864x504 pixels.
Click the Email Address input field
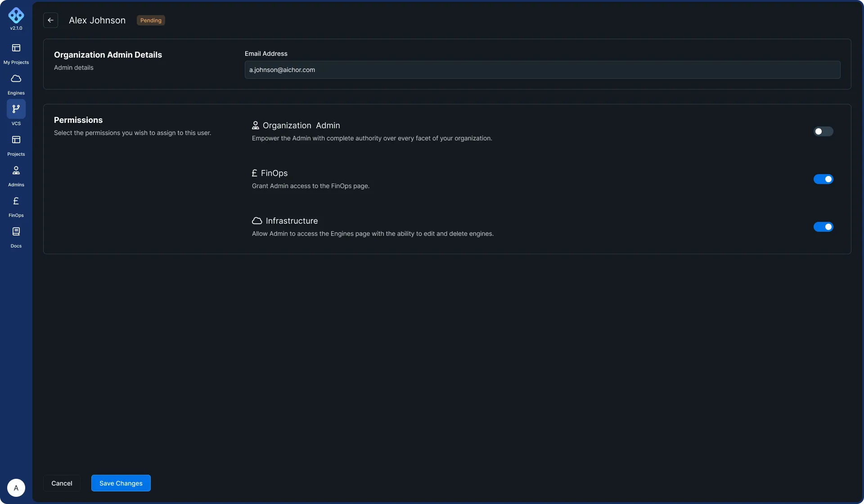tap(542, 70)
